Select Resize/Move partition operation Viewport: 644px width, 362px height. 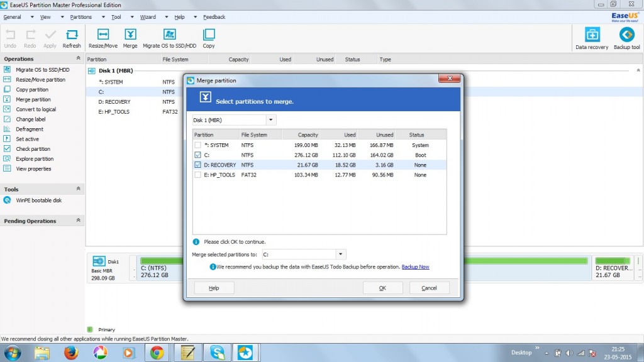tap(41, 80)
